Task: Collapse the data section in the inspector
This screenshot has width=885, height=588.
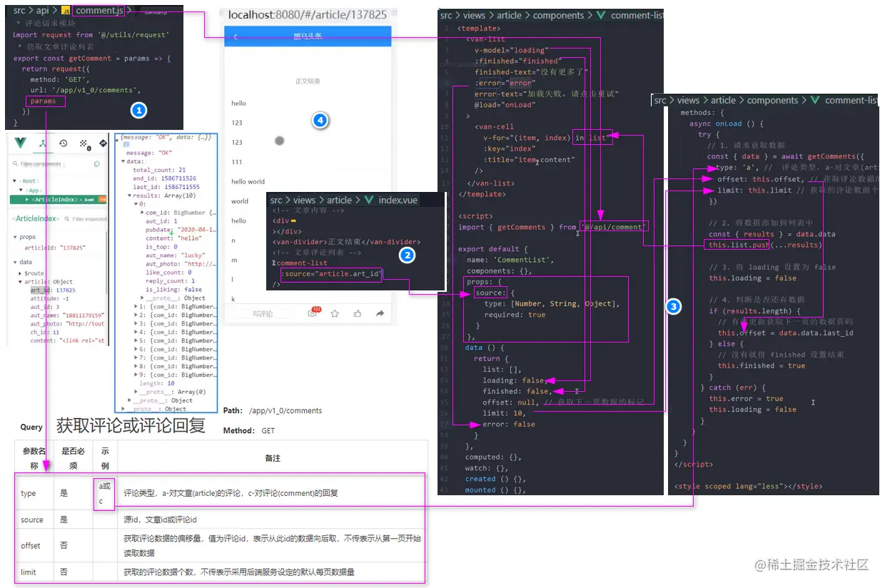Action: [15, 262]
